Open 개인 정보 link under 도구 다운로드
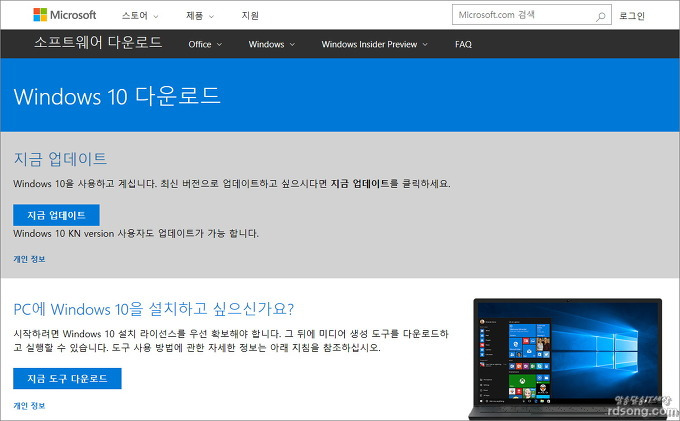 coord(29,406)
